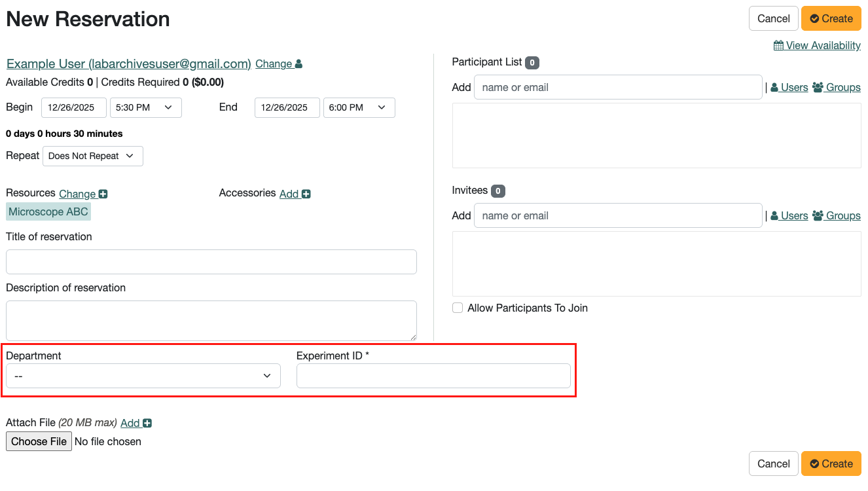The height and width of the screenshot is (491, 868).
Task: Enable Allow Participants To Join
Action: [457, 308]
